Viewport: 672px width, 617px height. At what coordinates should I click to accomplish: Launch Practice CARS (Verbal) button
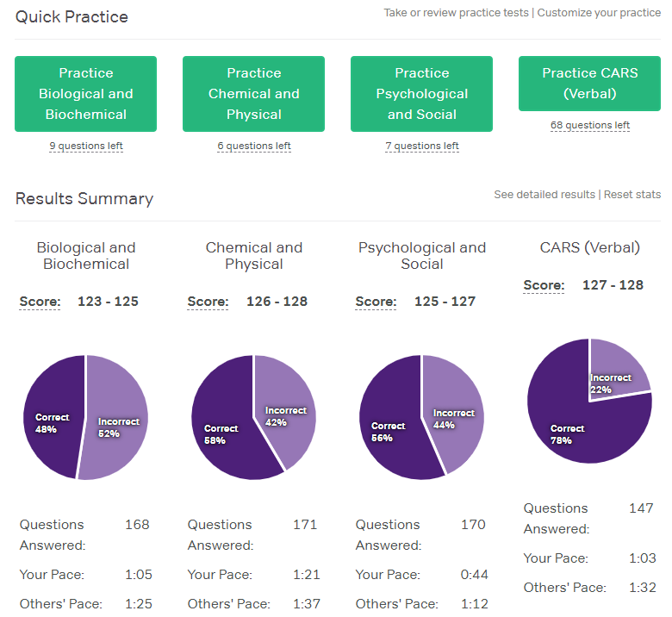tap(590, 84)
